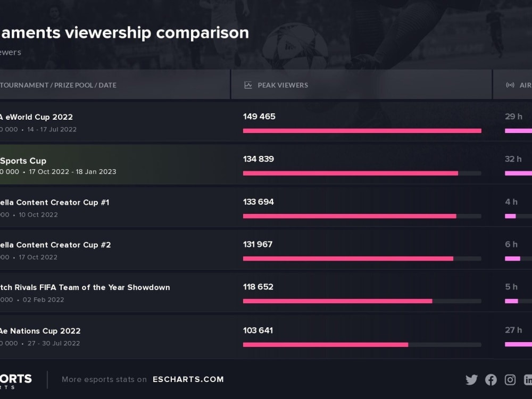This screenshot has width=532, height=399.
Task: Click the 103 641 peak viewers bar
Action: pos(326,345)
